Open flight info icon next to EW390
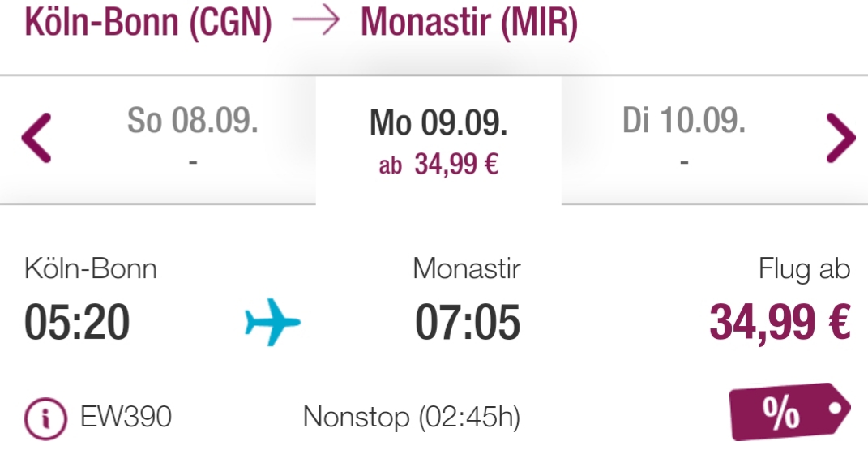Screen dimensions: 868x450 (x=45, y=418)
